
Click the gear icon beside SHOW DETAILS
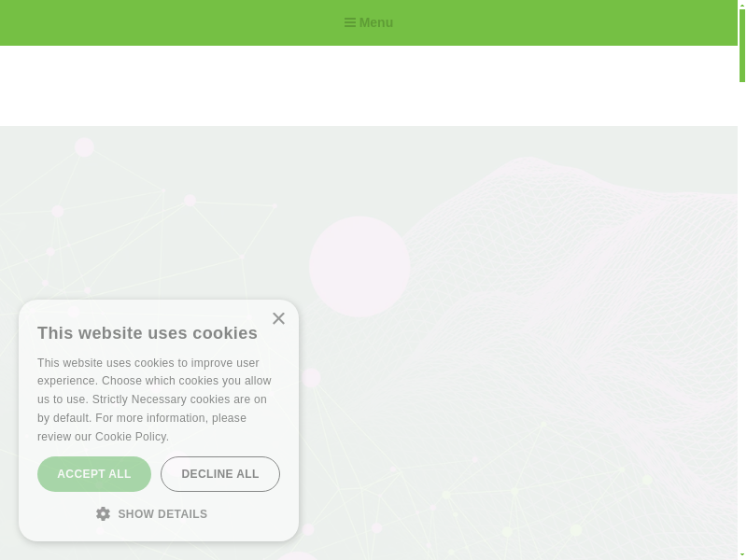point(103,514)
